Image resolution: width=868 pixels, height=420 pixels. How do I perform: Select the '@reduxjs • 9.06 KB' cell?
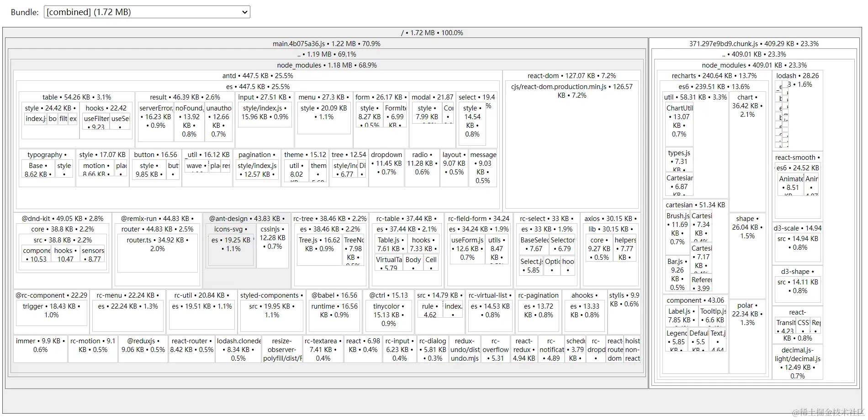[143, 350]
